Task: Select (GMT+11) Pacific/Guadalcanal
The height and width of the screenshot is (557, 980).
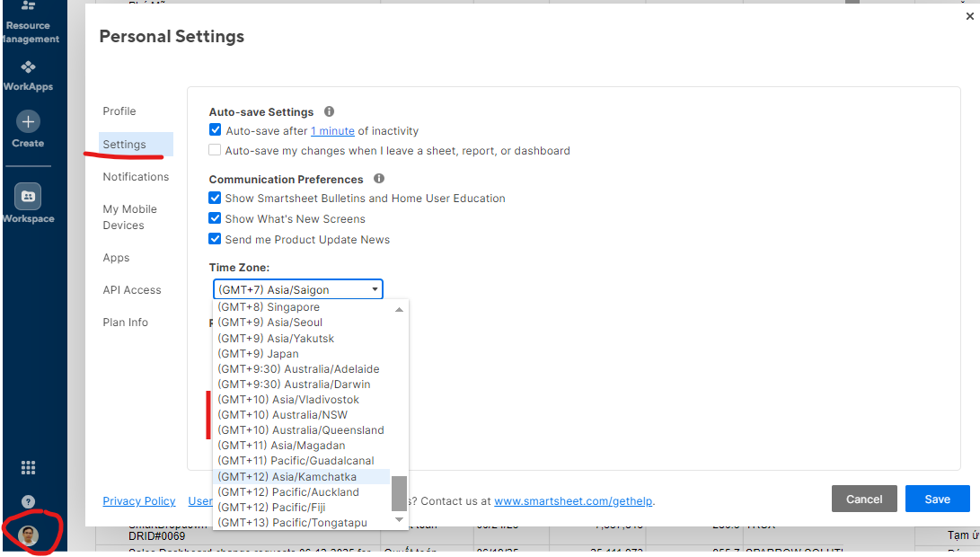Action: pyautogui.click(x=302, y=461)
